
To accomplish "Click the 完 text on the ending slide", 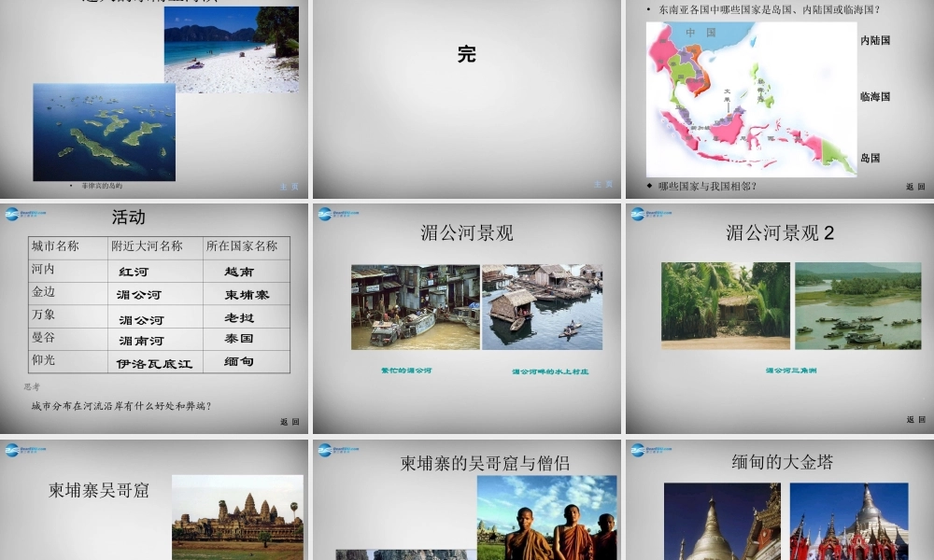I will [x=467, y=54].
